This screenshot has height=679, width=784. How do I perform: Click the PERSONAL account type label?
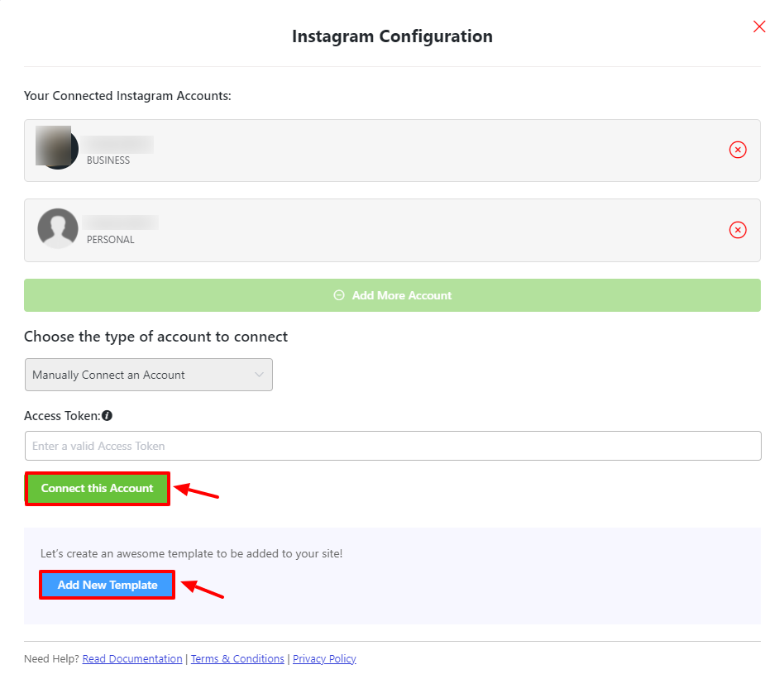pos(111,240)
